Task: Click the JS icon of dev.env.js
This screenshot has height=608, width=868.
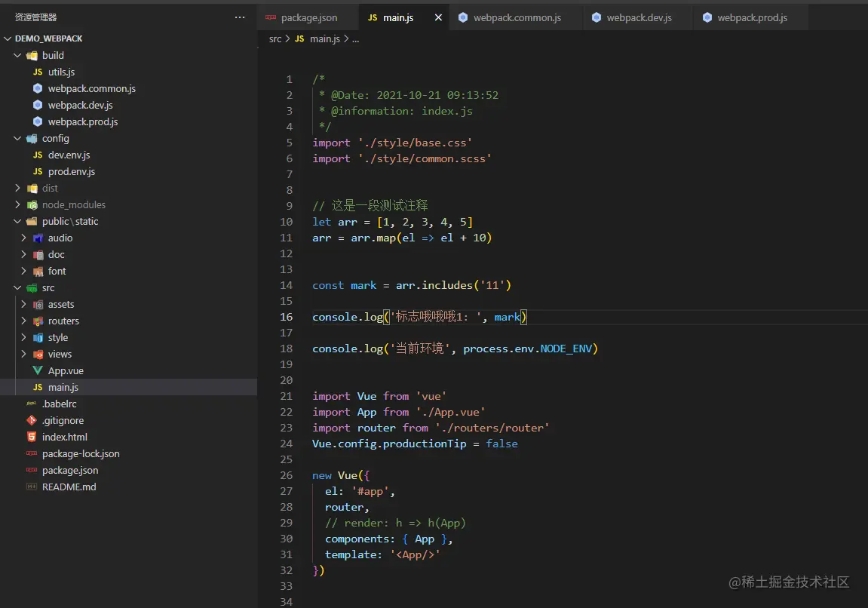Action: pyautogui.click(x=38, y=155)
